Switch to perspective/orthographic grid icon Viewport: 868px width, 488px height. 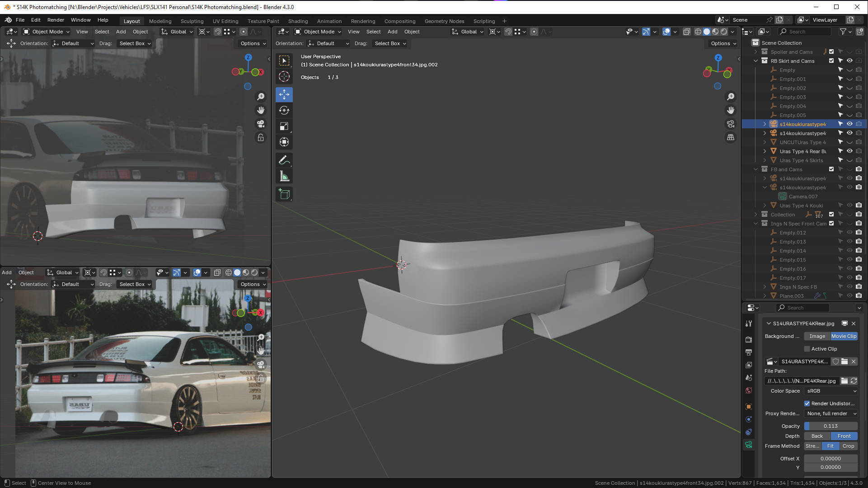tap(731, 137)
